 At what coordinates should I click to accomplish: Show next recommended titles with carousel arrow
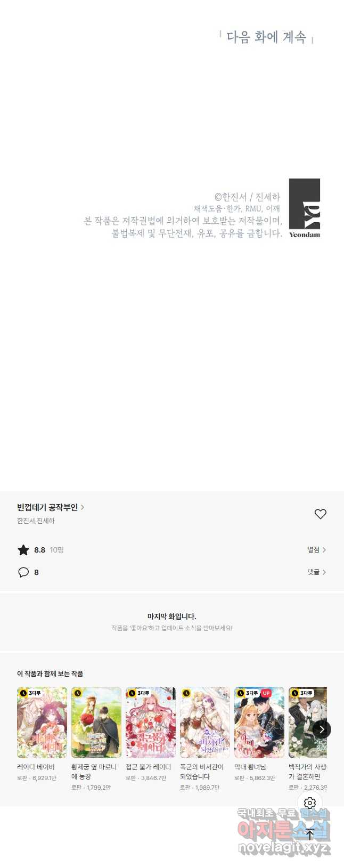(x=321, y=729)
